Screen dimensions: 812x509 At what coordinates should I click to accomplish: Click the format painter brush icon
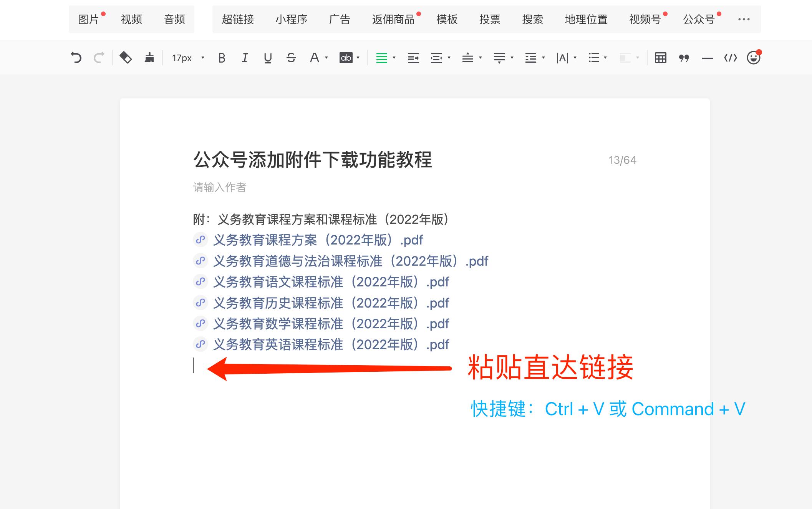[x=149, y=57]
